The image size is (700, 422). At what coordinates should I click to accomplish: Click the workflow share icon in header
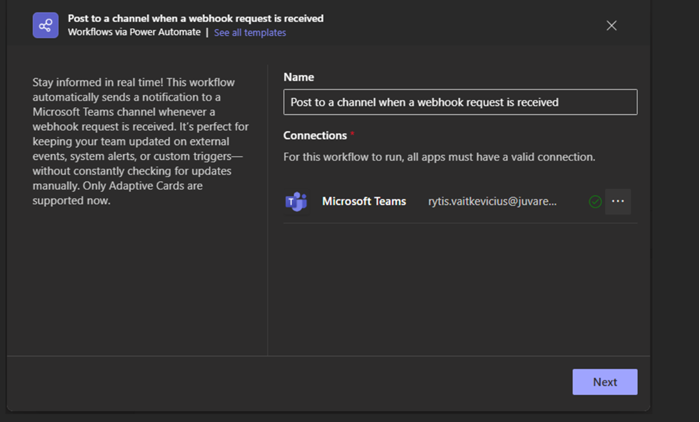45,25
